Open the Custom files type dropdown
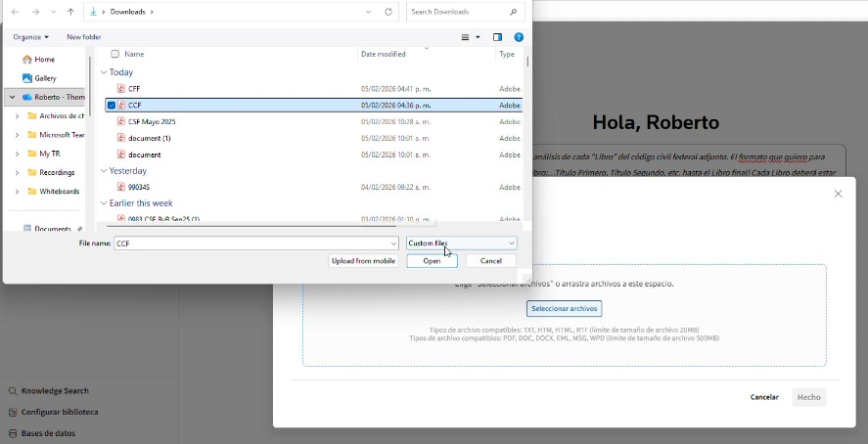This screenshot has width=868, height=444. click(x=462, y=244)
